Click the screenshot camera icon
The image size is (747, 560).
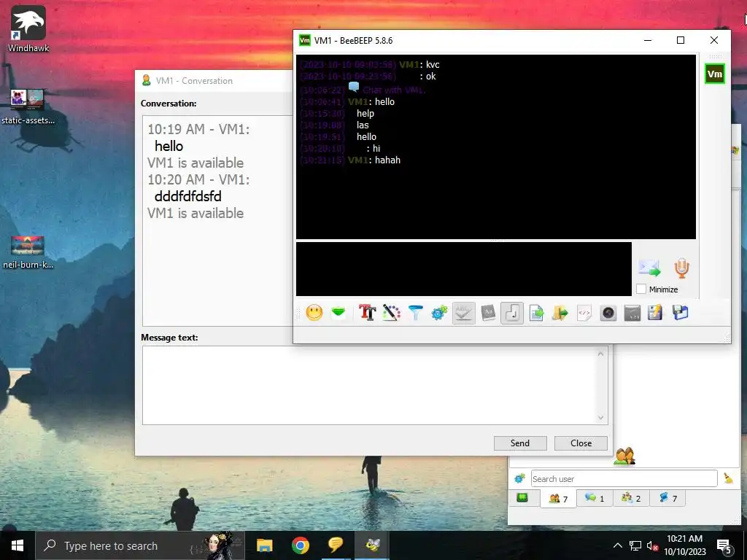[x=608, y=313]
